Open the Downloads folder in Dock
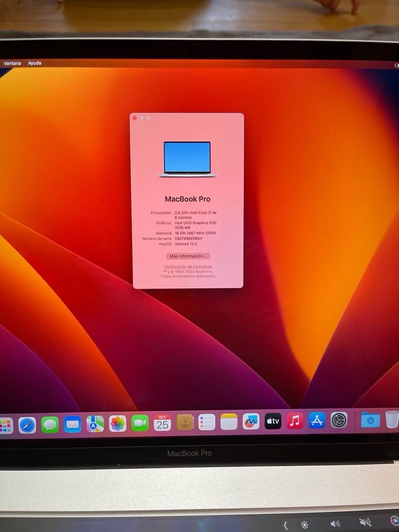The height and width of the screenshot is (532, 399). (370, 420)
